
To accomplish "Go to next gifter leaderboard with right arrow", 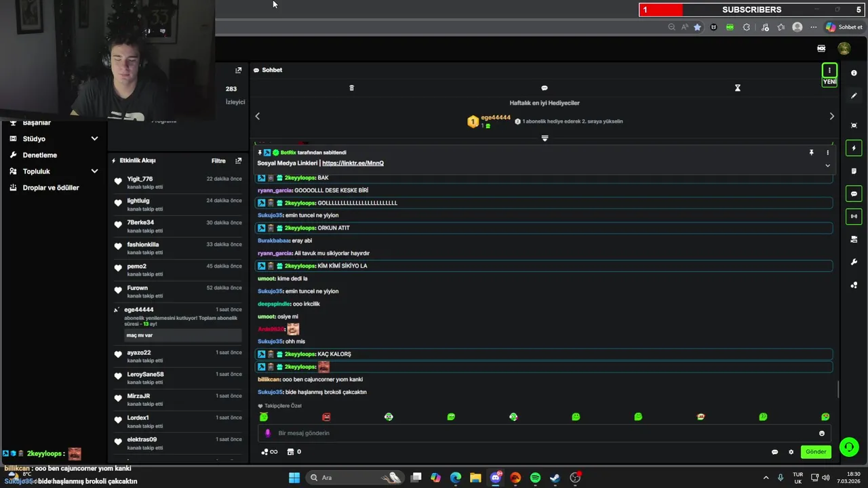I will point(832,117).
